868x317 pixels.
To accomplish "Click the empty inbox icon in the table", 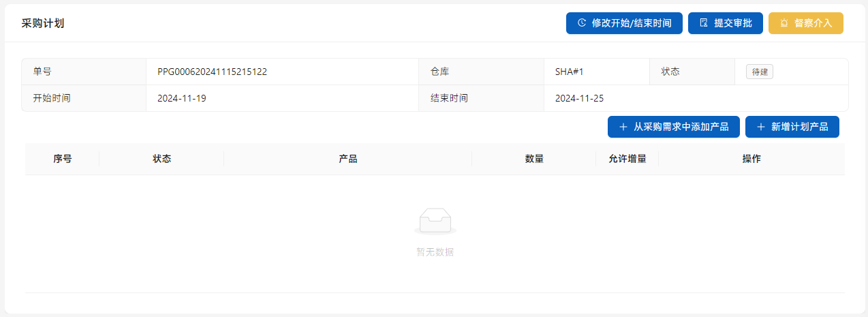I will coord(435,220).
